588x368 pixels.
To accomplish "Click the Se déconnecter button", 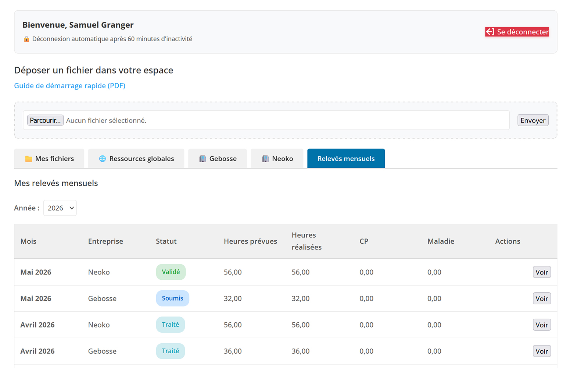I will coord(517,32).
